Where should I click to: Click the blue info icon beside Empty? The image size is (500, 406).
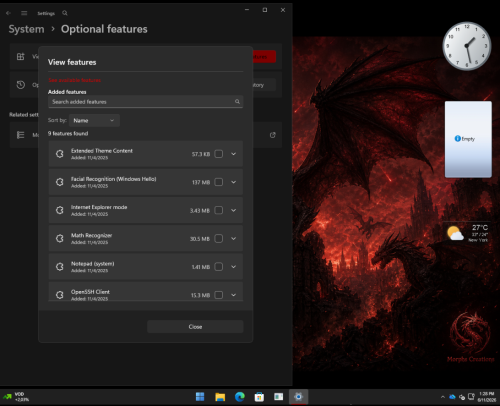(x=458, y=138)
